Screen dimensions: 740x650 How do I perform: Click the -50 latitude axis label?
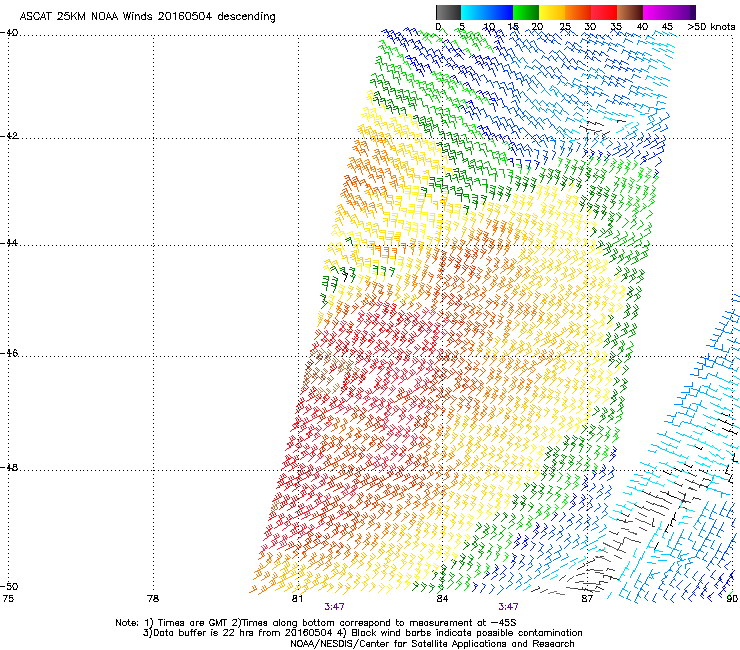[9, 586]
